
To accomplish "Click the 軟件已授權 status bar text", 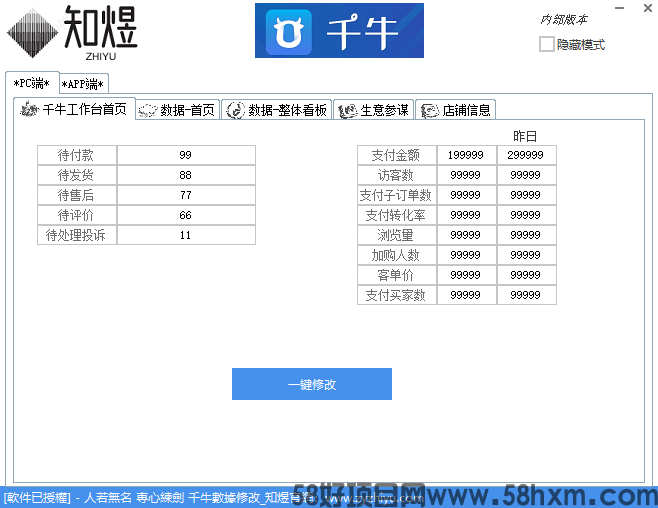I will point(37,498).
